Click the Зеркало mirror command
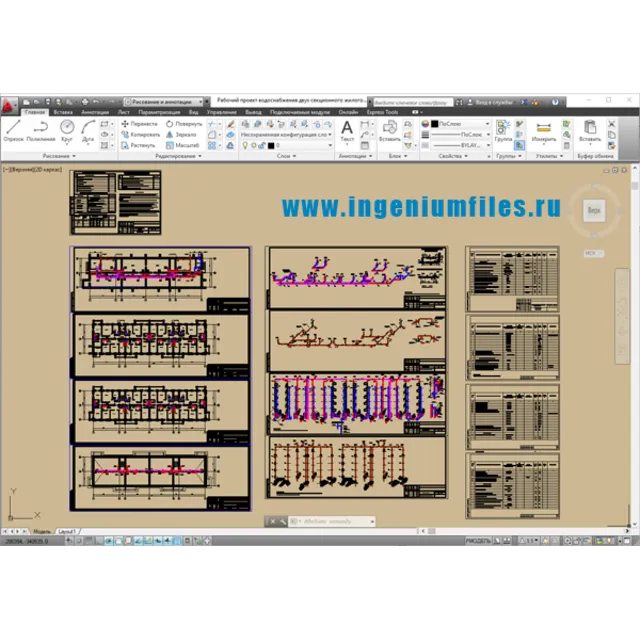The image size is (640, 640). click(x=181, y=134)
